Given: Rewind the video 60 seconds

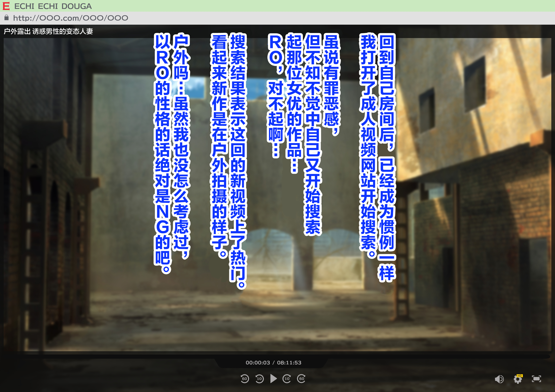Looking at the screenshot, I should pos(245,378).
